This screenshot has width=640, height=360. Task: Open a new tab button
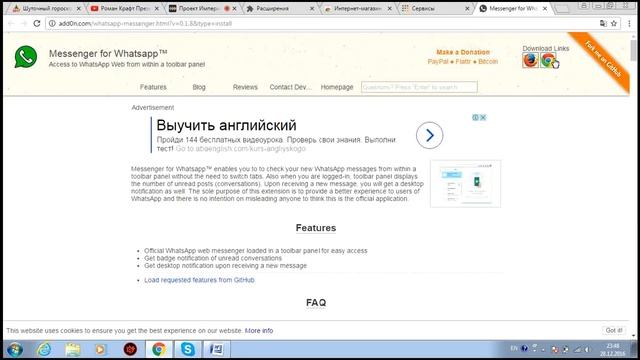[x=562, y=9]
